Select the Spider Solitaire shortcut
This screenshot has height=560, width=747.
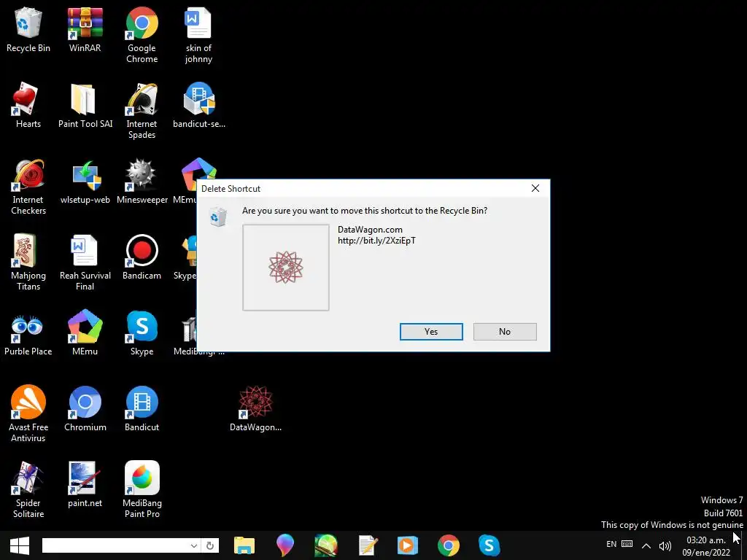pyautogui.click(x=28, y=490)
